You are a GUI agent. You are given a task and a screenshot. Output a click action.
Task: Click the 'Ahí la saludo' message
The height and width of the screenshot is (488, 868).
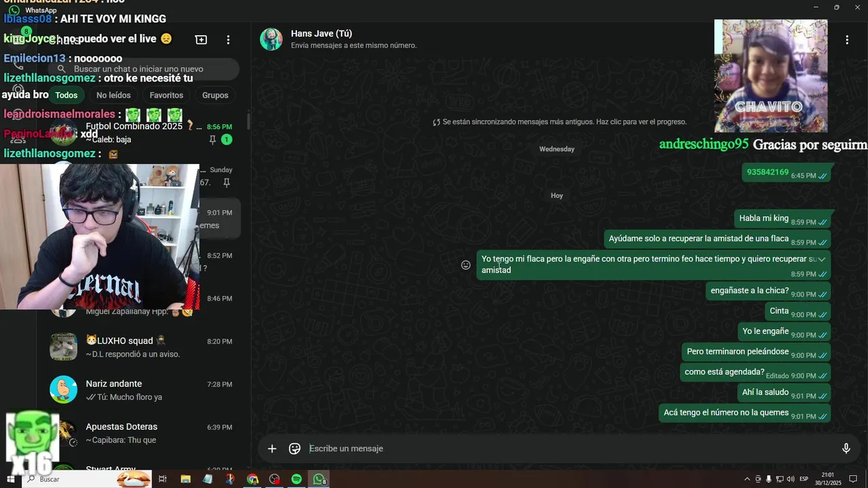[x=784, y=393]
